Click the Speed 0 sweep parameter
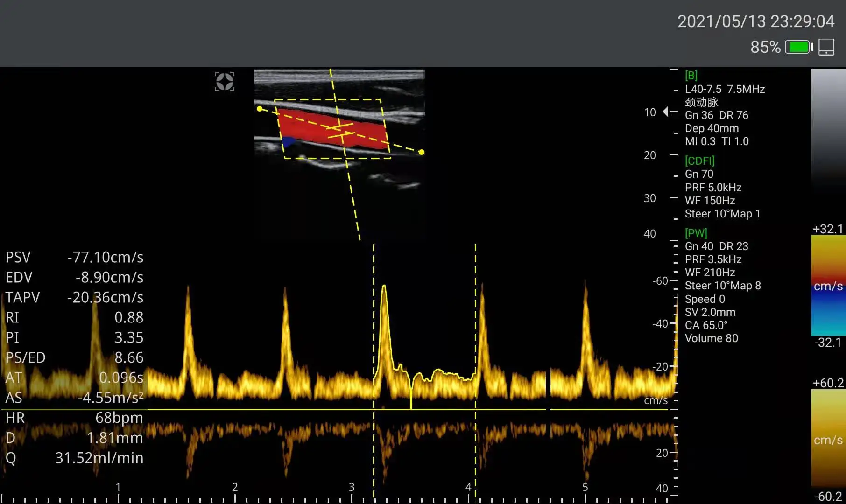This screenshot has height=504, width=846. (705, 299)
